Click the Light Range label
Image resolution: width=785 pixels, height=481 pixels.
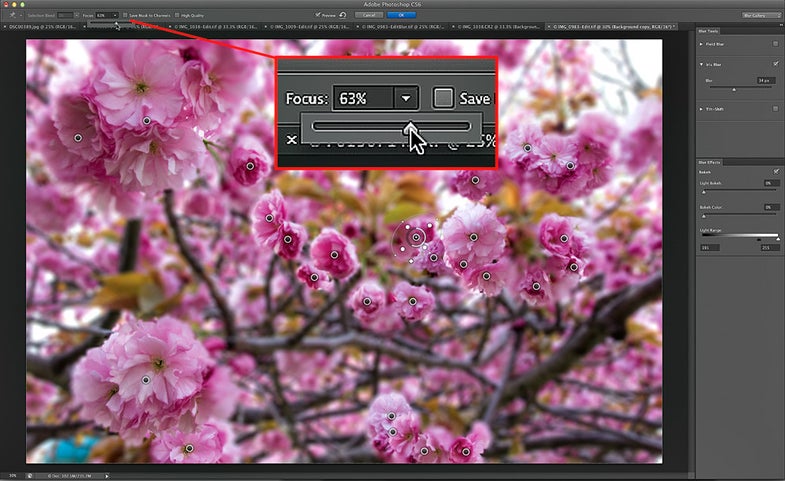[710, 231]
